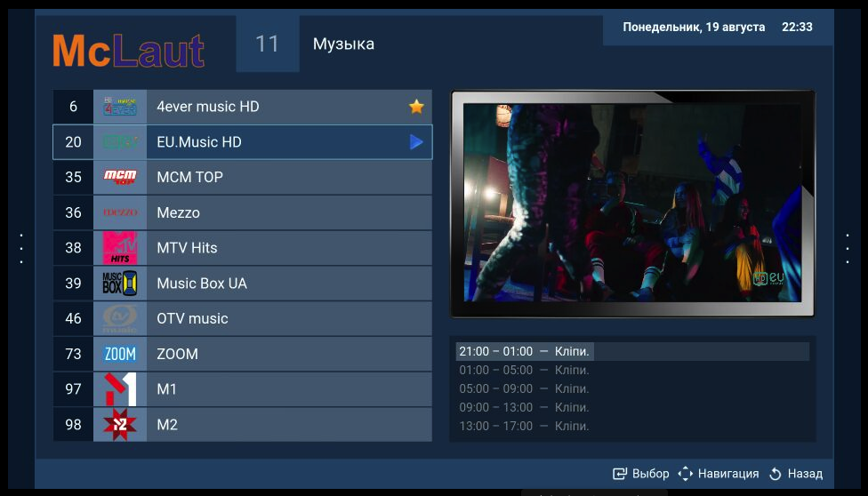Click the M2 channel logo

tap(119, 425)
